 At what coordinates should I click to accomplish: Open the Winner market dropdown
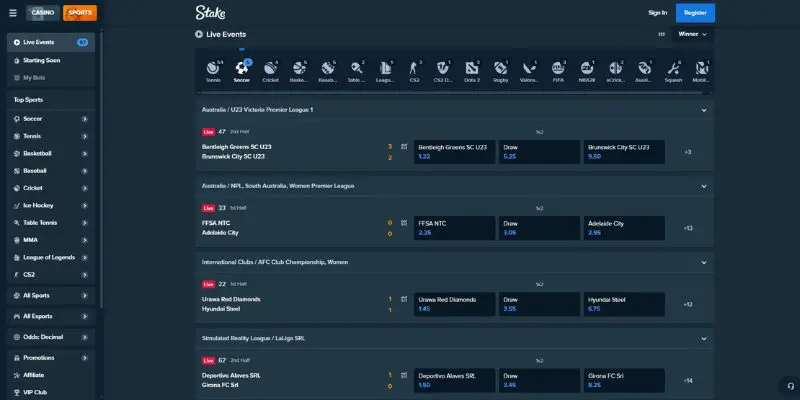click(692, 34)
